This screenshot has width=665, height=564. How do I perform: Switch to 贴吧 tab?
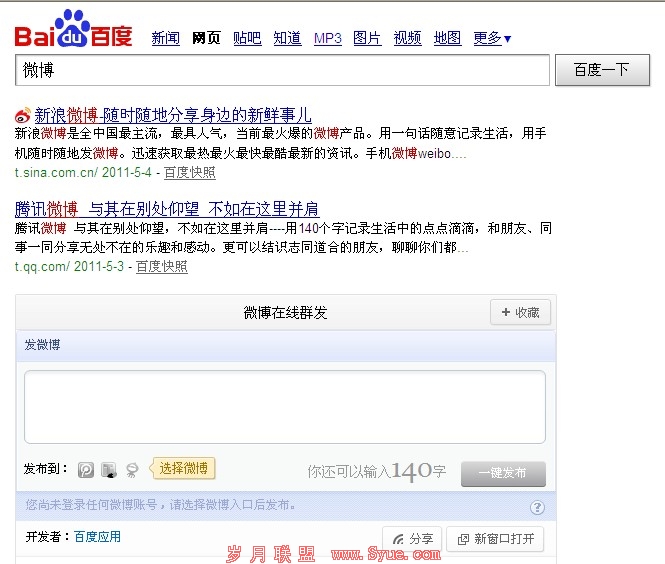coord(247,38)
